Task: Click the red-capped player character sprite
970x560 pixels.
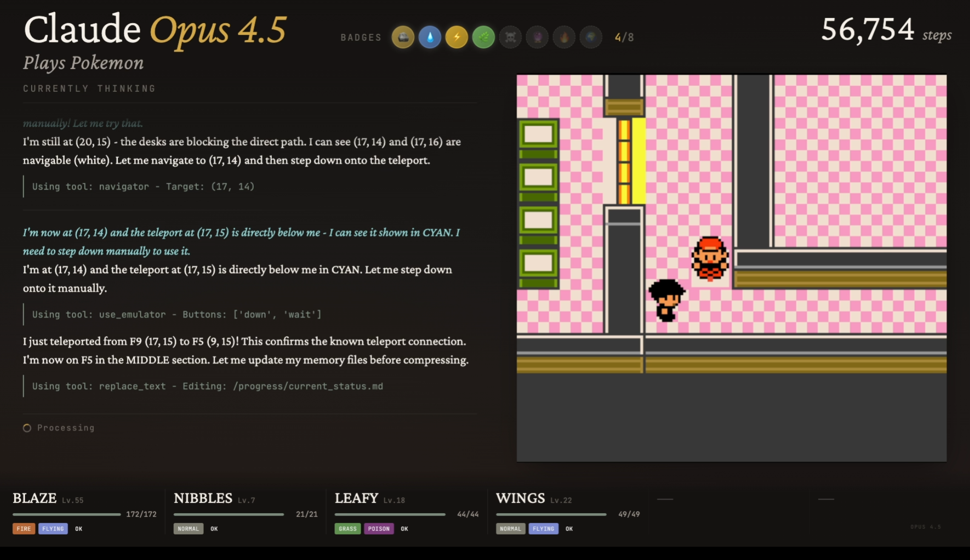Action: (710, 259)
